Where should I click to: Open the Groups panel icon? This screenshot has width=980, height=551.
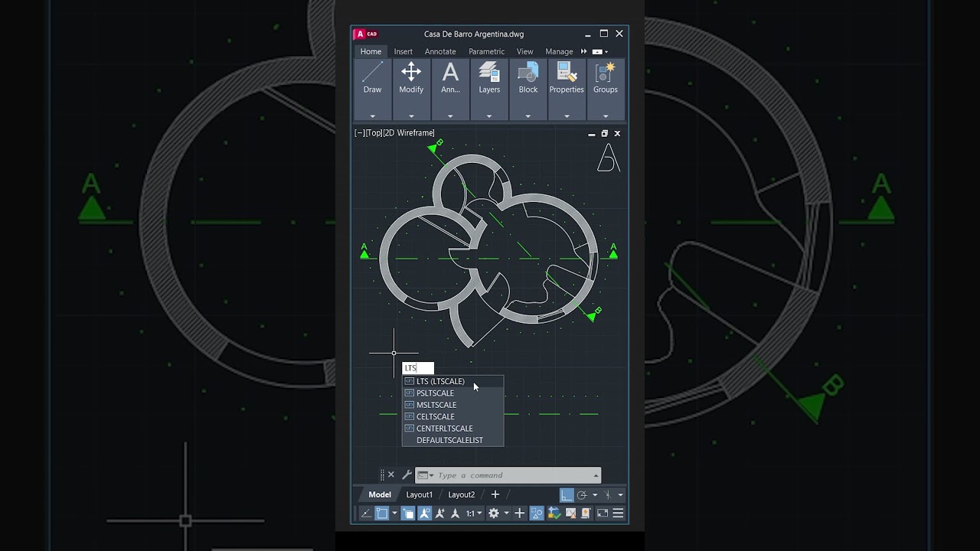pos(606,73)
